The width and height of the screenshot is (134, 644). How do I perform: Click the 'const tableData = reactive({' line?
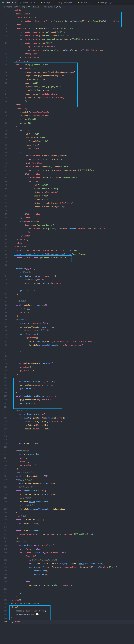[31, 305]
